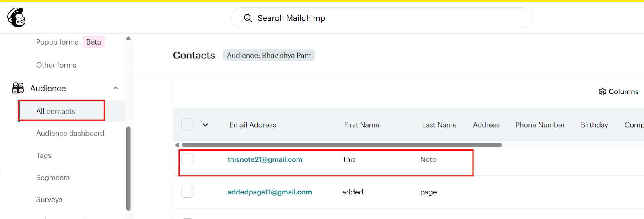Open the addedpage11@gmail.com contact link
The height and width of the screenshot is (219, 644).
point(269,192)
